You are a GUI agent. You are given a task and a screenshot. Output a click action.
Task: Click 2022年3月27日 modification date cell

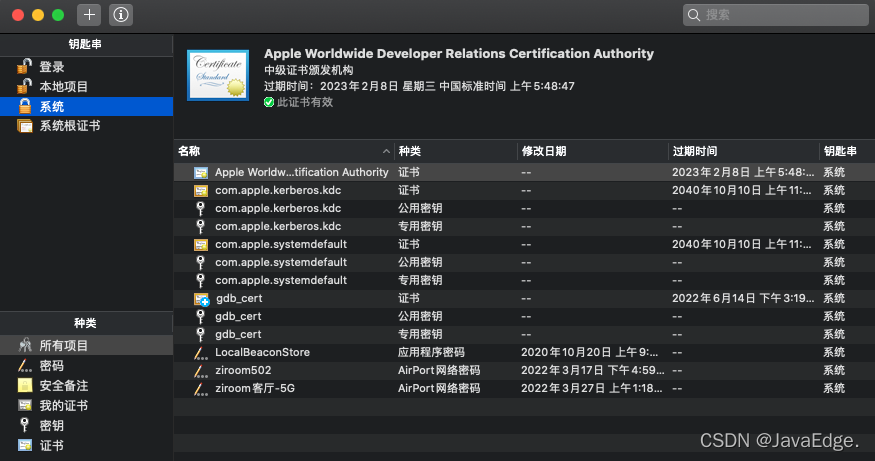(x=592, y=388)
